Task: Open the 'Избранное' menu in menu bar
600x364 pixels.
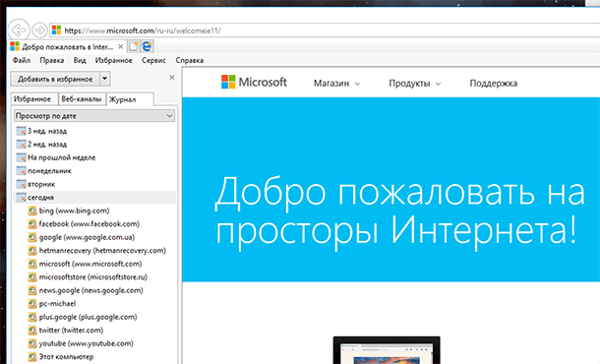Action: coord(114,60)
